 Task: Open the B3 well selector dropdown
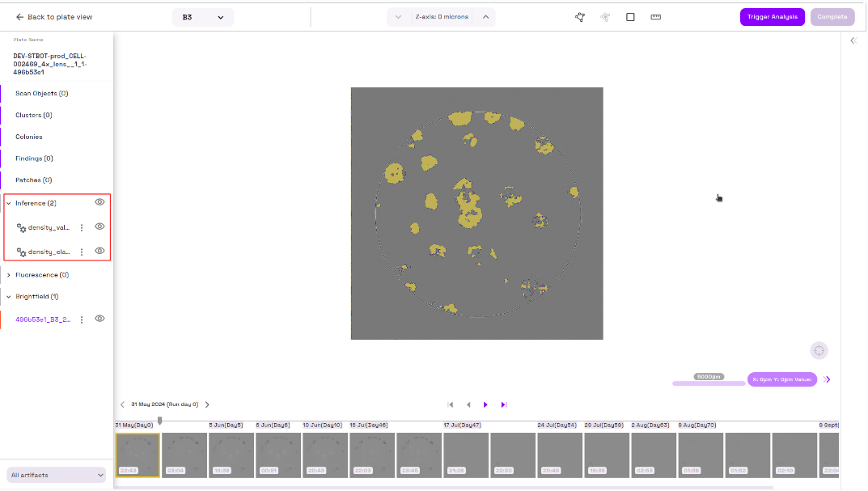[x=203, y=17]
